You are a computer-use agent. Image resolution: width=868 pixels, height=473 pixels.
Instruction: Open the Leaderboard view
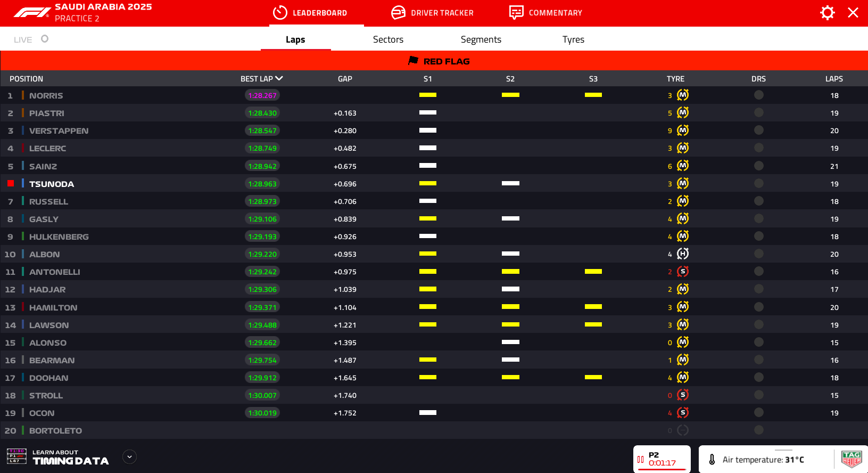click(x=311, y=13)
